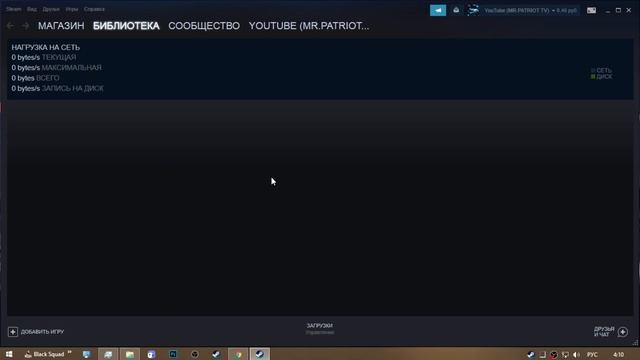Open ЗАГРУЗКИ at the bottom center
This screenshot has width=640, height=360.
[320, 326]
